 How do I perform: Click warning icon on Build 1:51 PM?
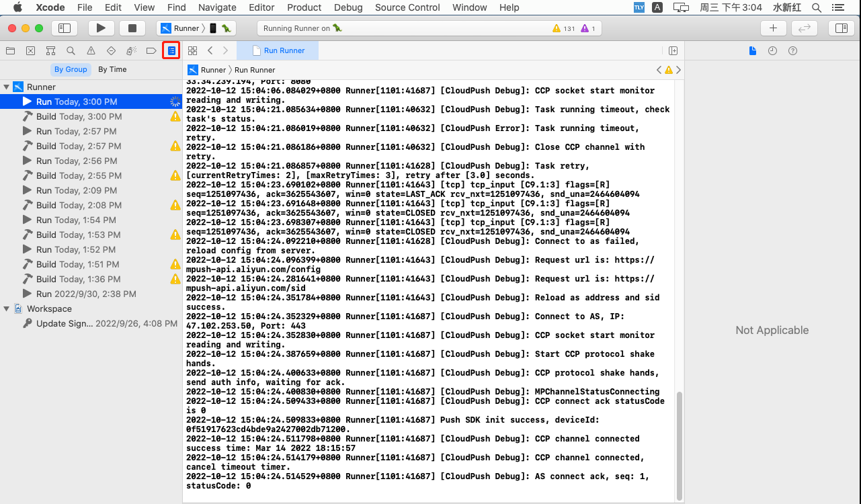tap(175, 264)
